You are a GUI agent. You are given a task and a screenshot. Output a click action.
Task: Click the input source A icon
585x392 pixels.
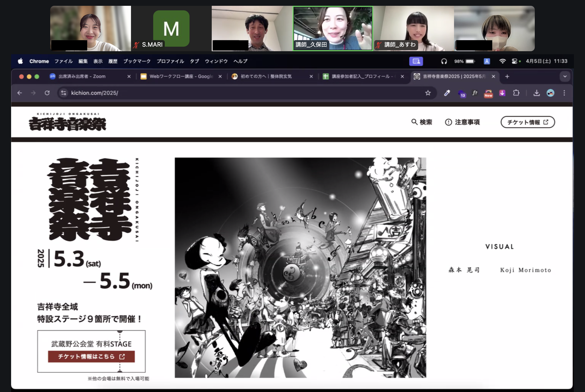[487, 61]
